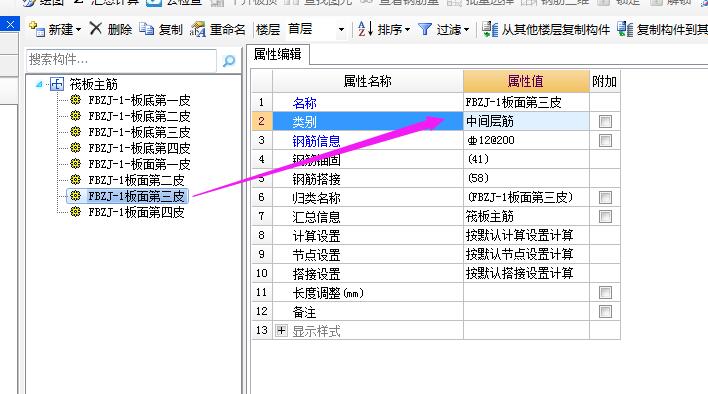This screenshot has width=708, height=394.
Task: Click the 重命名 (Rename) toolbar icon
Action: pyautogui.click(x=198, y=29)
